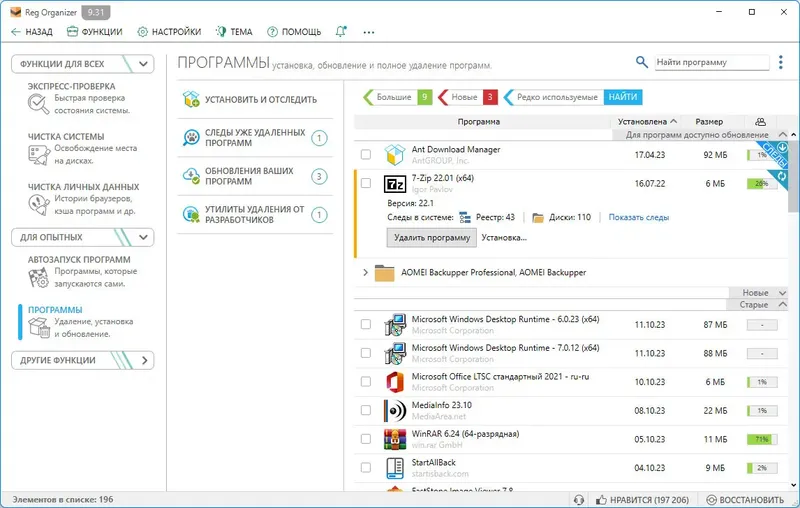Click the 7-Zip 26% usage bar

(x=762, y=184)
